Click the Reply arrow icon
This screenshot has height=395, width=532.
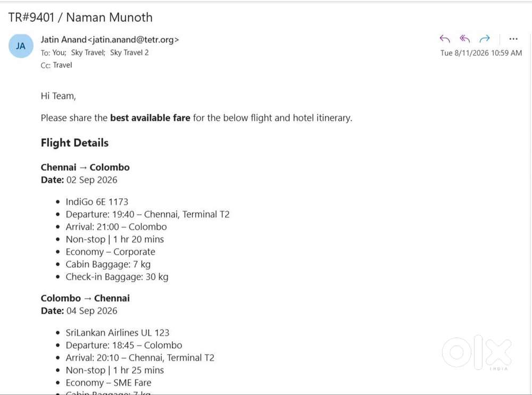coord(444,39)
